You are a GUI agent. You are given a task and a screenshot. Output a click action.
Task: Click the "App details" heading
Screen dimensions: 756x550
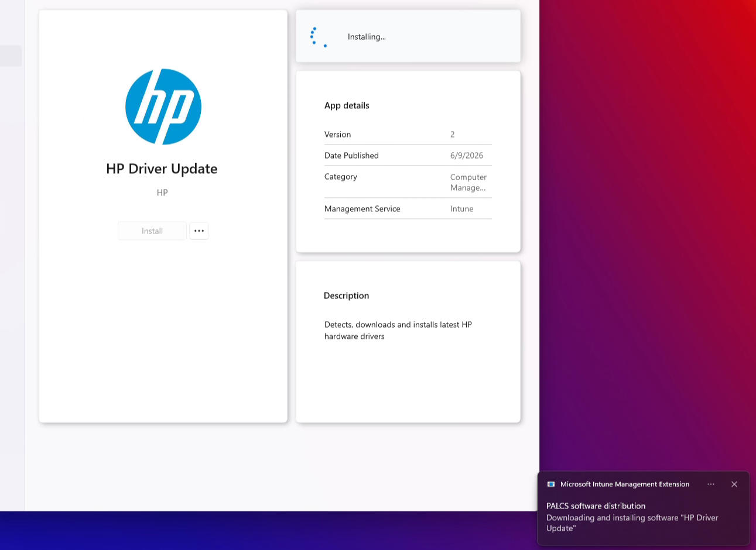pyautogui.click(x=347, y=106)
